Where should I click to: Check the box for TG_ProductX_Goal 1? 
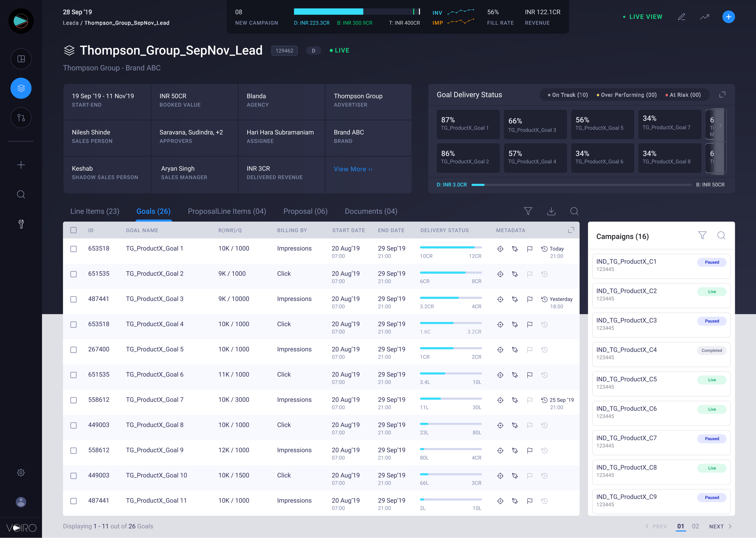click(x=74, y=249)
